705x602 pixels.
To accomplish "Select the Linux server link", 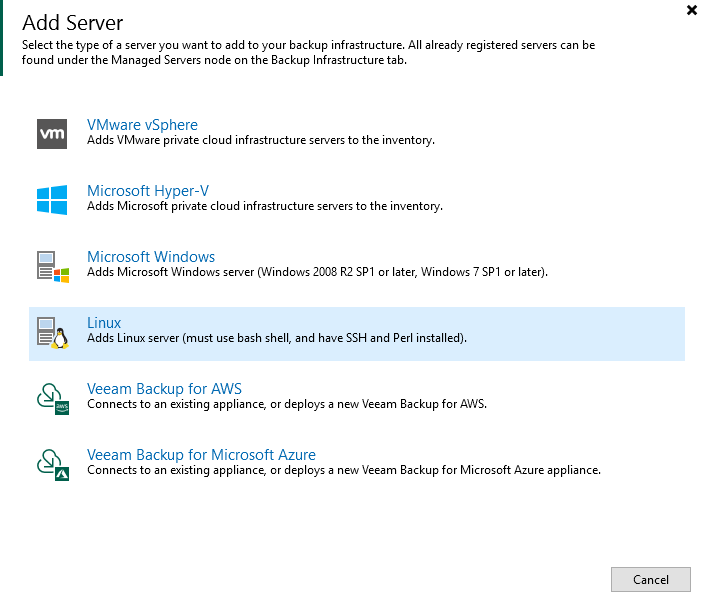I will pos(104,323).
